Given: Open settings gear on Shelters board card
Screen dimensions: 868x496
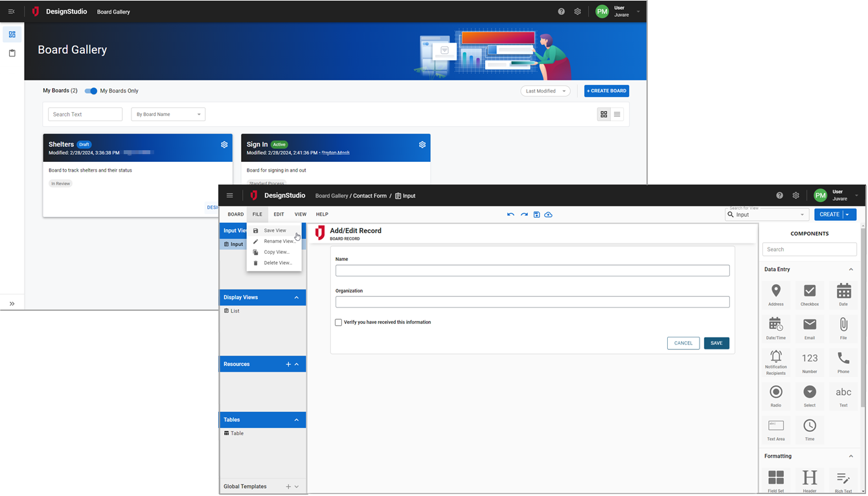Looking at the screenshot, I should point(224,144).
